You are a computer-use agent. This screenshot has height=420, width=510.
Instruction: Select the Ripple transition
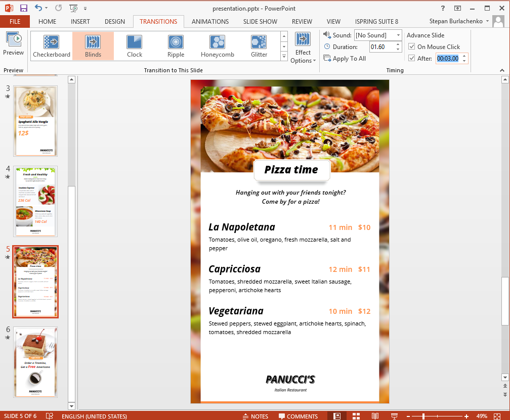pos(176,46)
